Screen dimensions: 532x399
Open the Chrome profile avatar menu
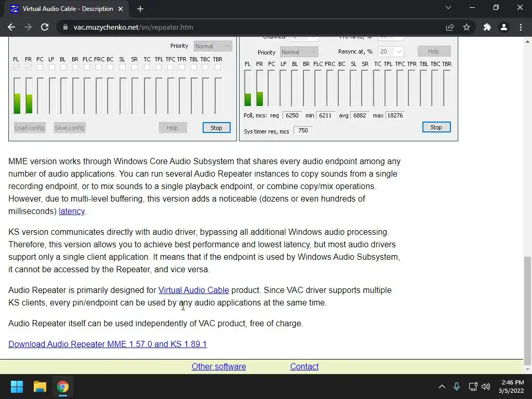click(x=504, y=27)
